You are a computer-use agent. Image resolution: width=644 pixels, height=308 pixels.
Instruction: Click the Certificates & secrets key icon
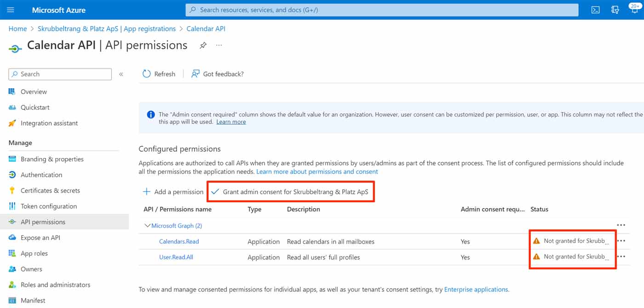click(x=12, y=190)
